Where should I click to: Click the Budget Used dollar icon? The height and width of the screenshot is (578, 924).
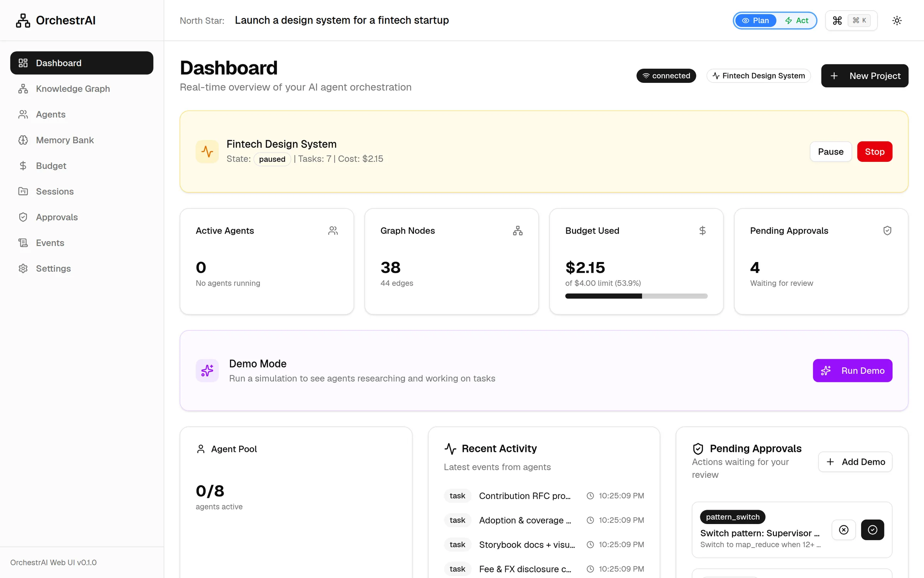tap(703, 230)
